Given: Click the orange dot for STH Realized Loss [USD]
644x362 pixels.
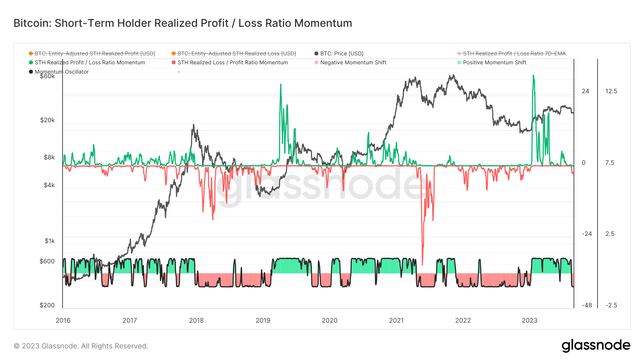Looking at the screenshot, I should click(174, 54).
